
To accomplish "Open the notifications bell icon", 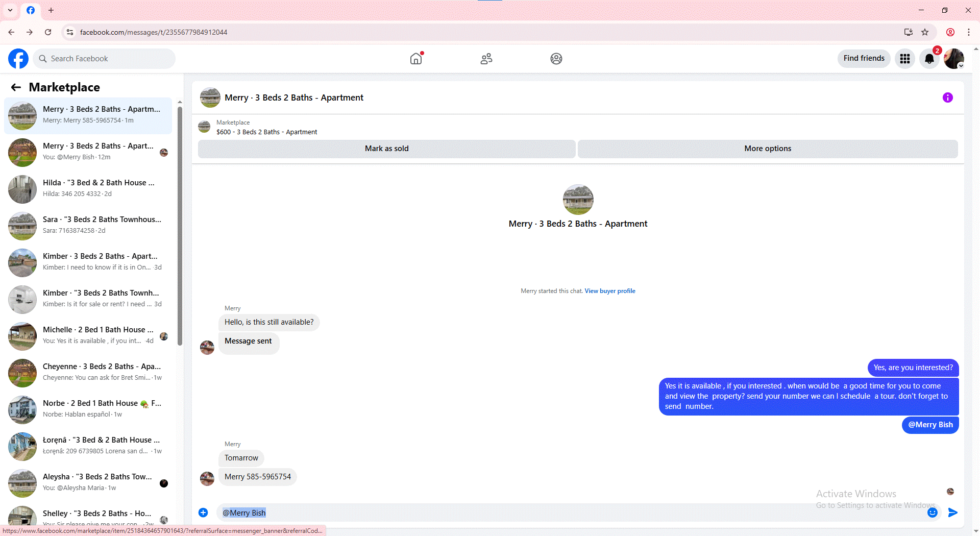I will point(929,59).
